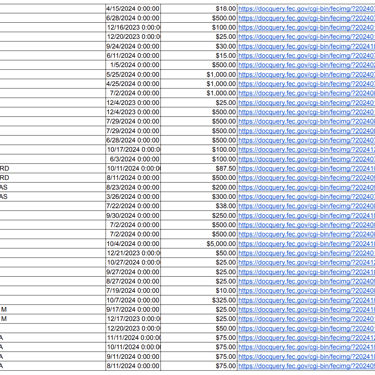375x375 pixels.
Task: Select the $18.00 amount cell
Action: pos(199,9)
